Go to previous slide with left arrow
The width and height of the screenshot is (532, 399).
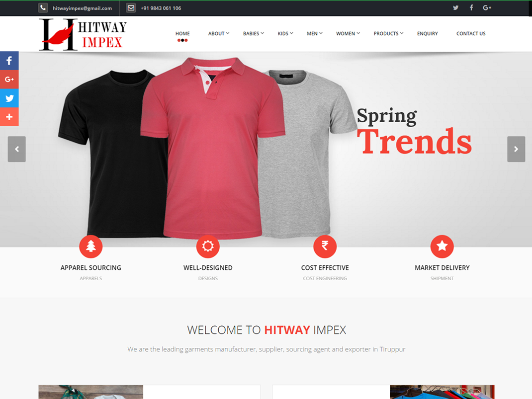click(17, 149)
